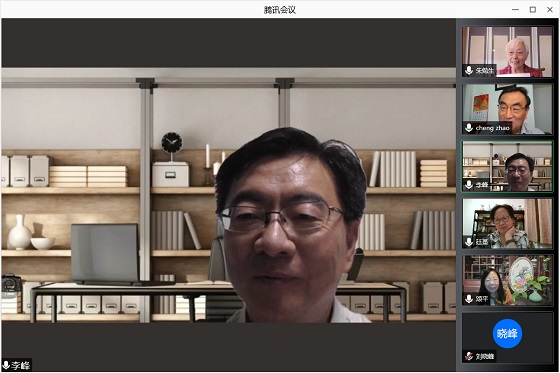Click microphone icon beside 李峰 in main video
560x373 pixels.
pyautogui.click(x=6, y=365)
